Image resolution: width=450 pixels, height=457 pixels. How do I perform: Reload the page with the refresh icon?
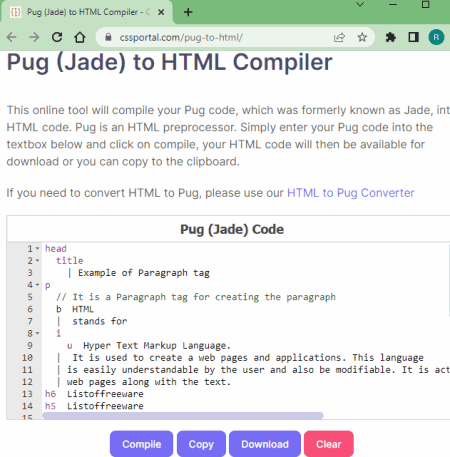click(x=57, y=37)
